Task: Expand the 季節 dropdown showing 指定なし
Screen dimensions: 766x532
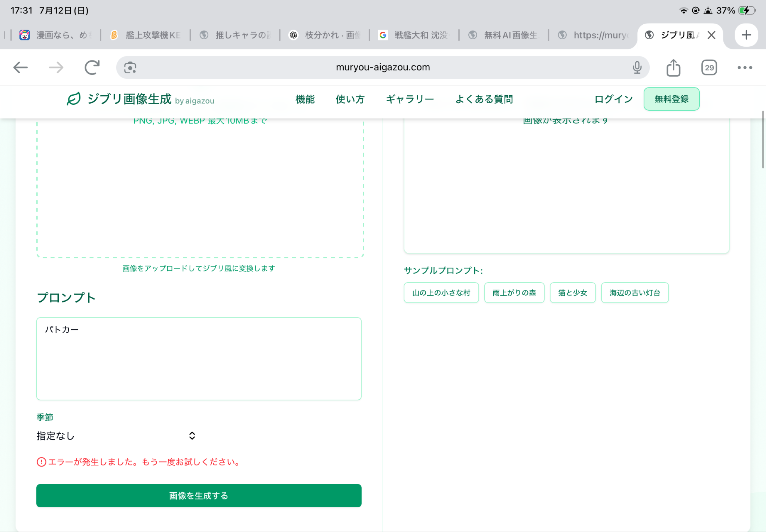Action: coord(116,436)
